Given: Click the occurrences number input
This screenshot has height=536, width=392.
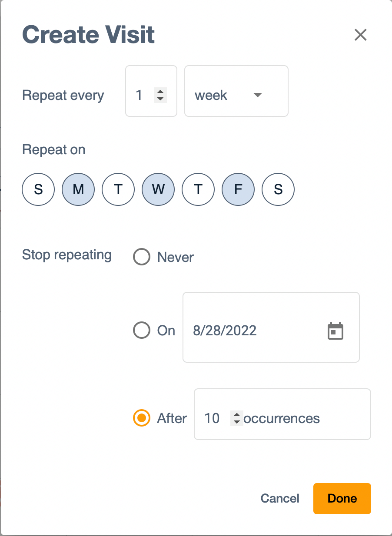Looking at the screenshot, I should [212, 418].
